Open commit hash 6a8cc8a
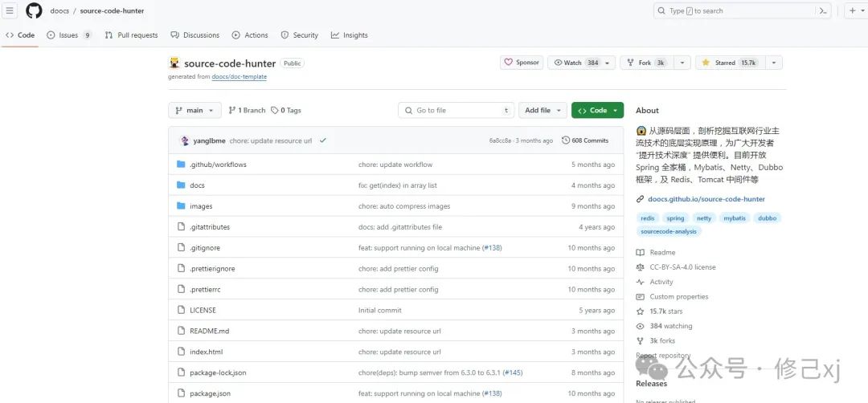The width and height of the screenshot is (868, 403). point(500,141)
